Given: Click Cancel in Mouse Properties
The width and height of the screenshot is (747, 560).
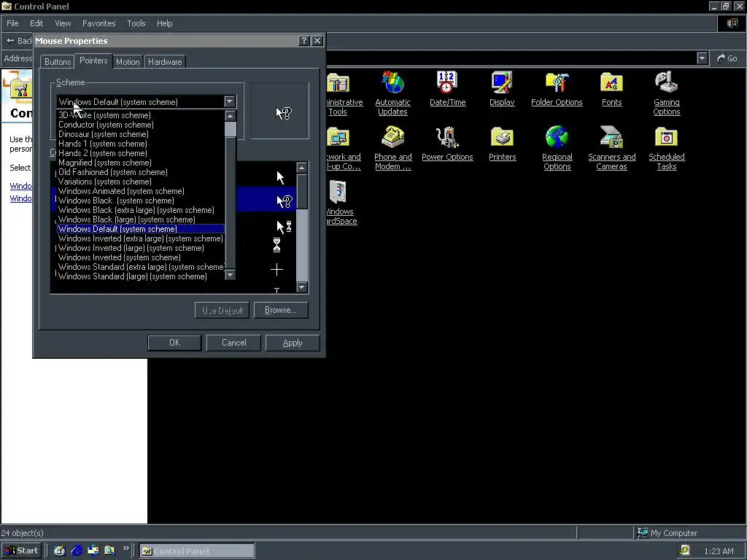Looking at the screenshot, I should click(233, 343).
